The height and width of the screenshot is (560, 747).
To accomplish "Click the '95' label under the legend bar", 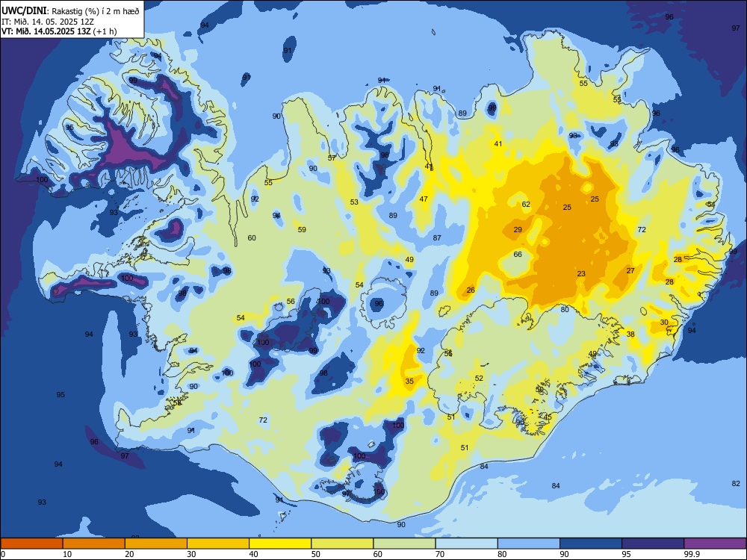I will click(626, 554).
